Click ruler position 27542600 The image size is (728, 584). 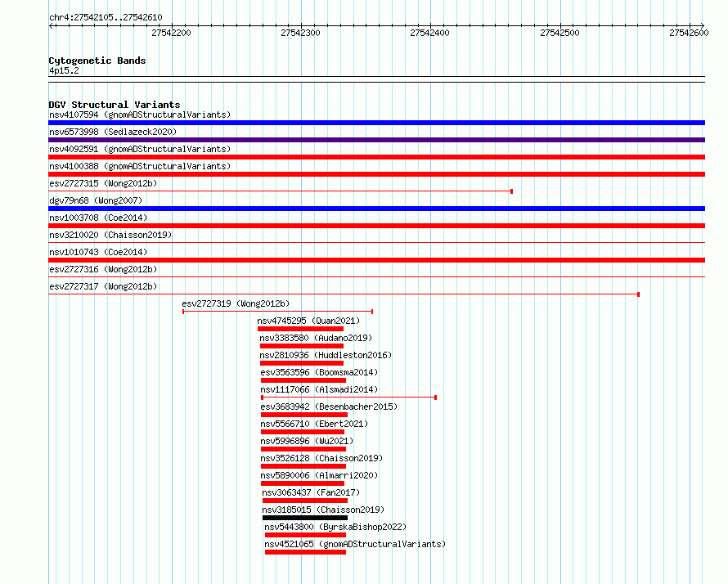click(x=689, y=33)
